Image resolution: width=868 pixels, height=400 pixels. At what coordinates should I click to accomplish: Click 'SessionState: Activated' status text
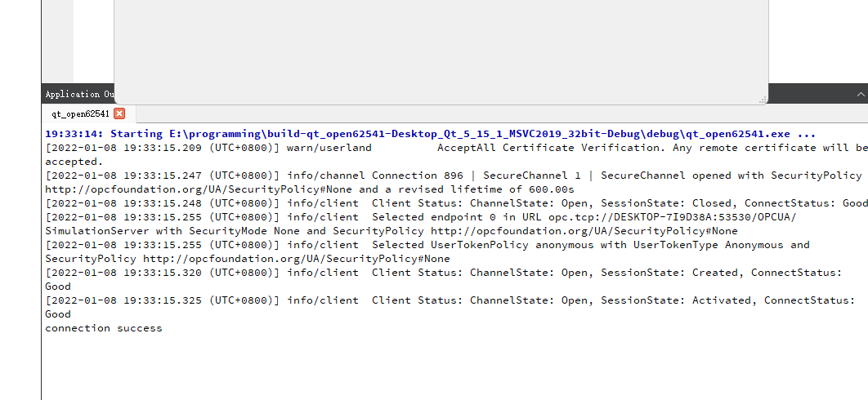pyautogui.click(x=679, y=300)
